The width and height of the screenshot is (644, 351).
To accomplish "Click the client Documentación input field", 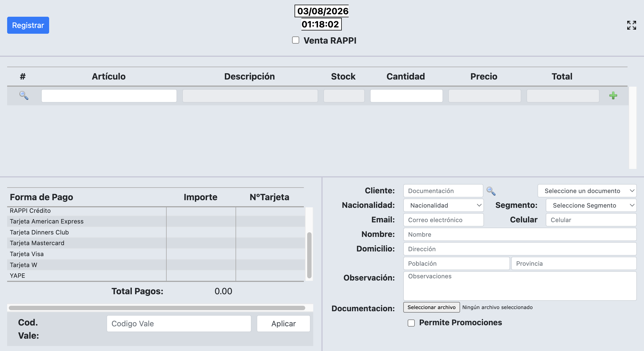I will pos(443,191).
